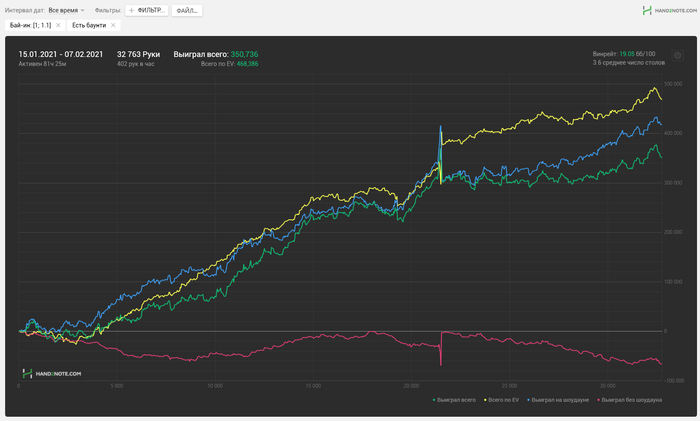700x421 pixels.
Task: Toggle the 'Выиграл на шоудауне' legend series
Action: [x=558, y=400]
